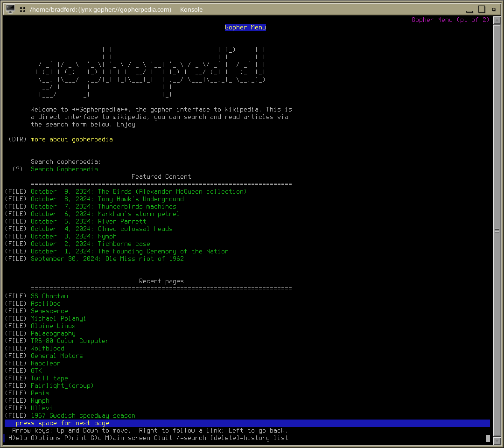Screen dimensions: 504x448
Task: Click the scrollbar down arrow
Action: coord(497,441)
